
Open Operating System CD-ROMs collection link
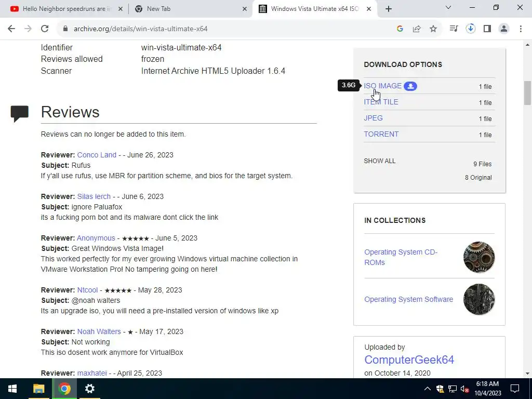pyautogui.click(x=401, y=257)
